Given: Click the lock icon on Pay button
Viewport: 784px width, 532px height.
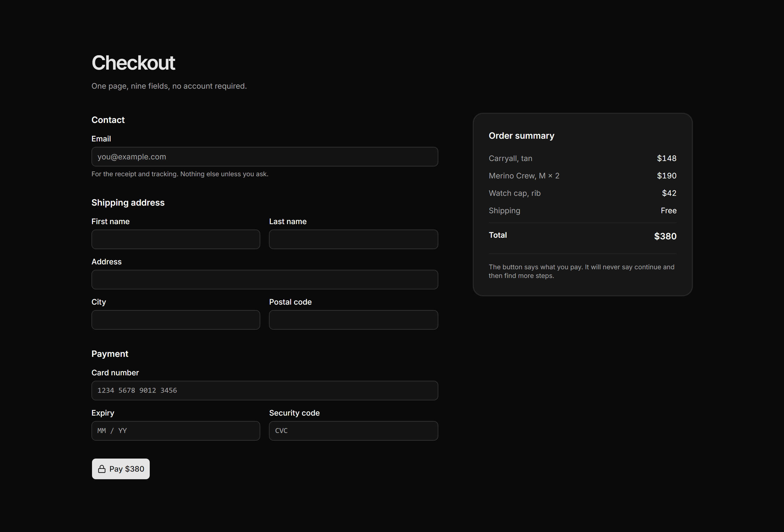Looking at the screenshot, I should 102,469.
